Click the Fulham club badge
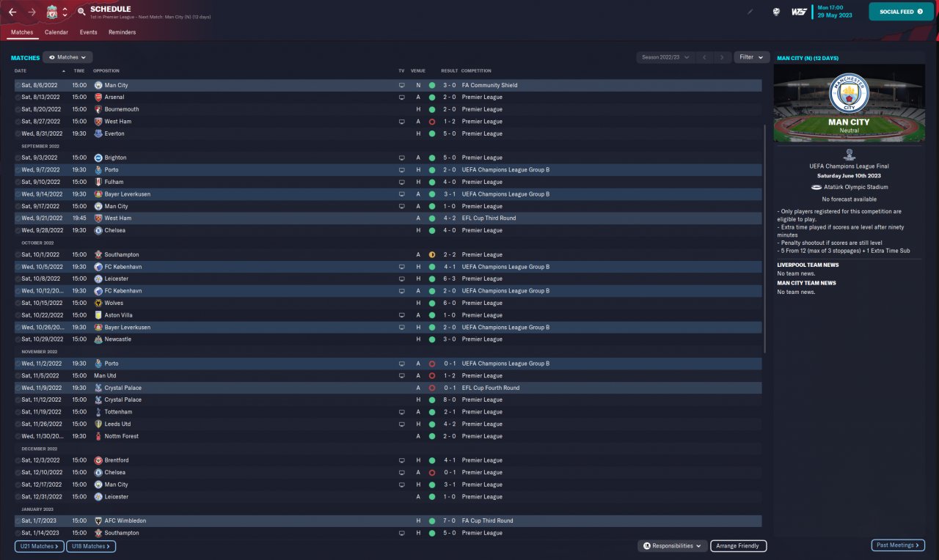939x560 pixels. [x=98, y=182]
